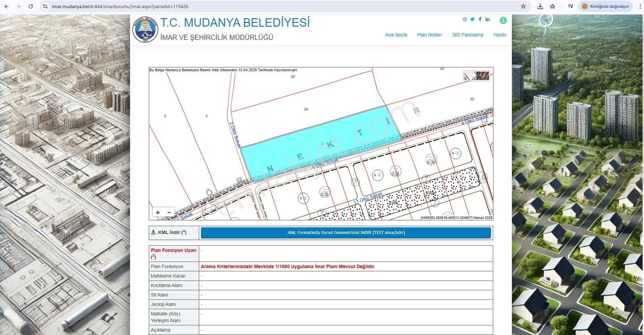Download parcel geometry with blue KML button

346,232
